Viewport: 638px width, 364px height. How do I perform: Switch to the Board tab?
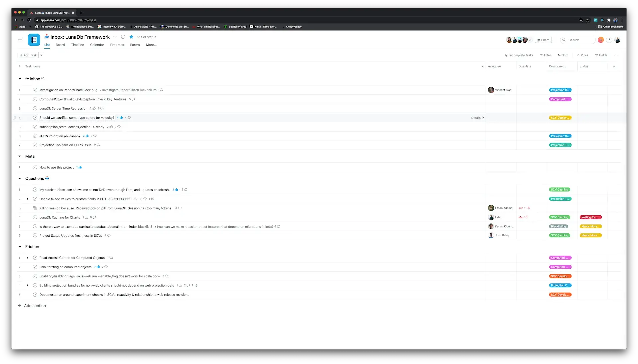coord(60,45)
